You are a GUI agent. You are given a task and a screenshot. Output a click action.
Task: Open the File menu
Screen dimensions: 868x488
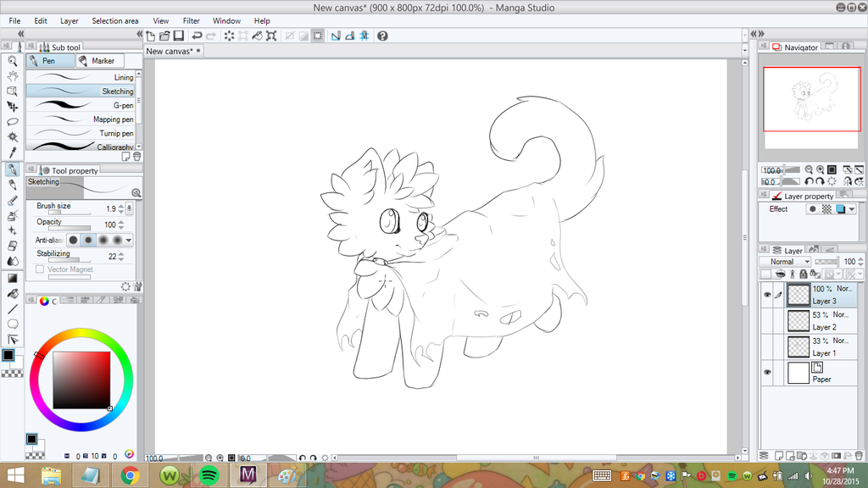pyautogui.click(x=14, y=21)
